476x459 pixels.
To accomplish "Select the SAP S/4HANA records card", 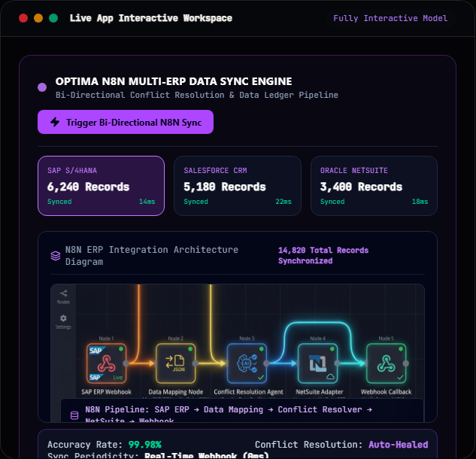I will click(101, 186).
